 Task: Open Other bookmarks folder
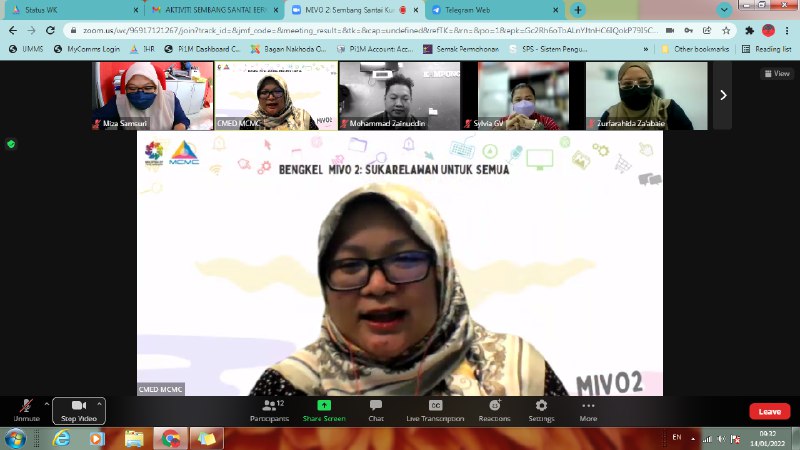pyautogui.click(x=695, y=49)
